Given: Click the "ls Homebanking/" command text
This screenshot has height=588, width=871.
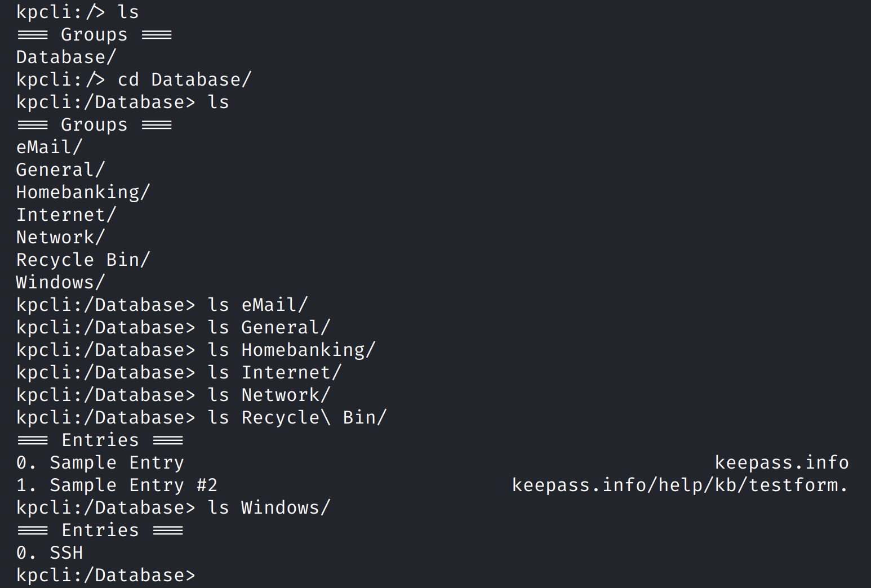Looking at the screenshot, I should [291, 350].
